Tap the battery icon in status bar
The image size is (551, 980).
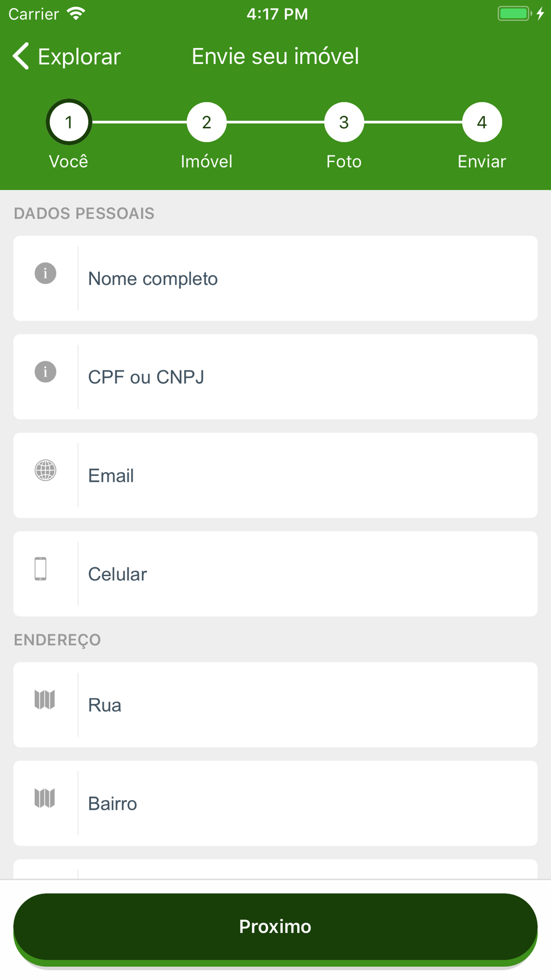click(515, 13)
